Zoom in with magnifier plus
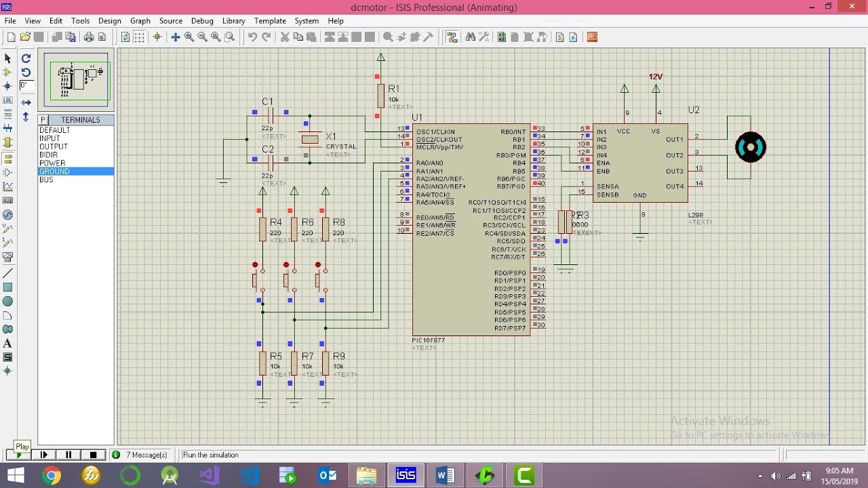868x488 pixels. pos(189,37)
